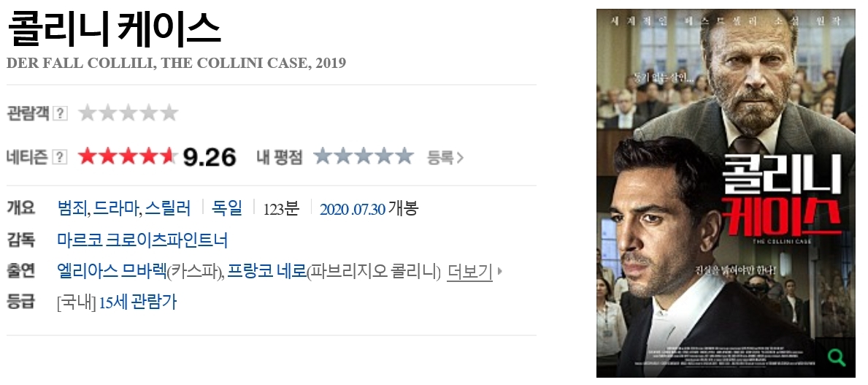Click the help icon next to 관람객
Image resolution: width=868 pixels, height=385 pixels.
(x=60, y=113)
